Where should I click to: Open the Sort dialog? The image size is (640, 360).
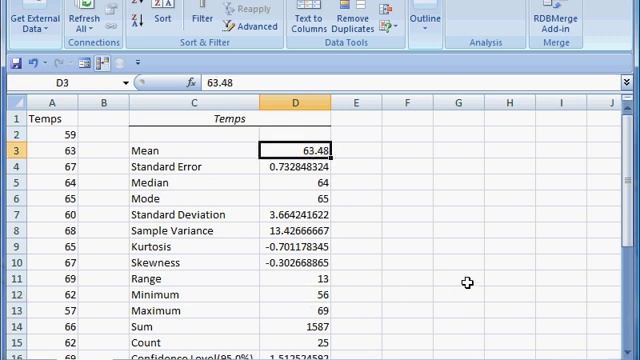click(162, 12)
